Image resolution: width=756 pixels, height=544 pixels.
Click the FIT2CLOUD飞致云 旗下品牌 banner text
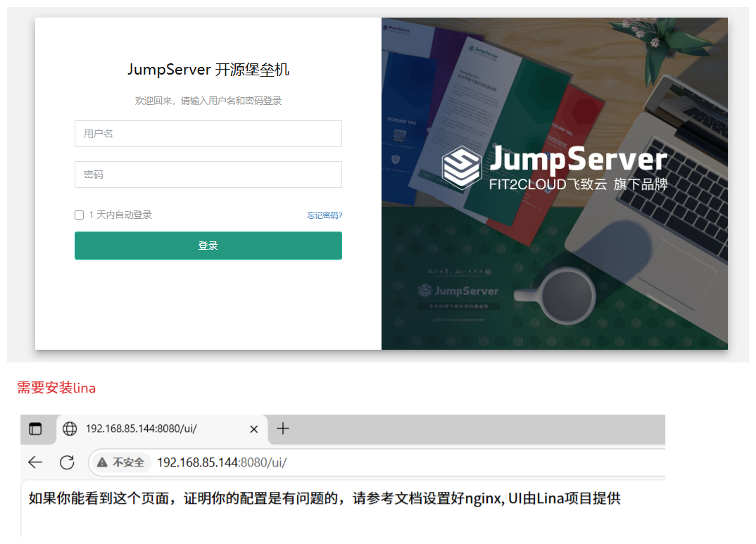point(578,184)
